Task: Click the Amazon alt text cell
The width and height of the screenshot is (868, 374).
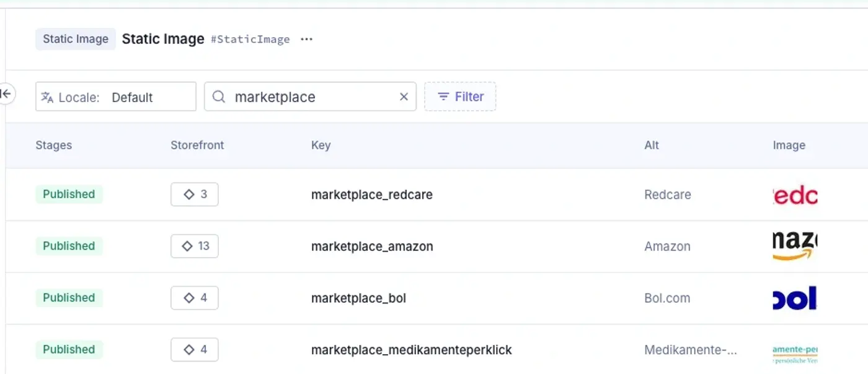Action: [667, 246]
